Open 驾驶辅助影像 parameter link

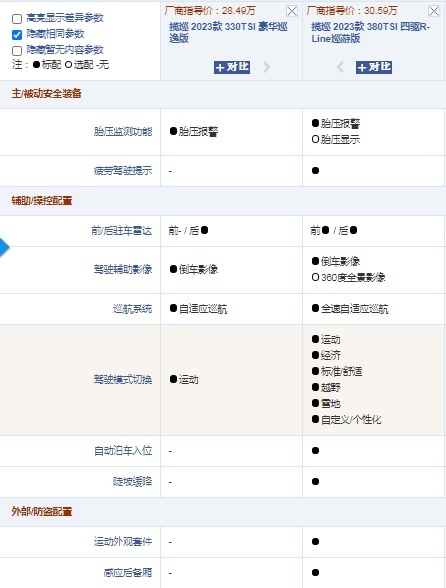tap(123, 269)
